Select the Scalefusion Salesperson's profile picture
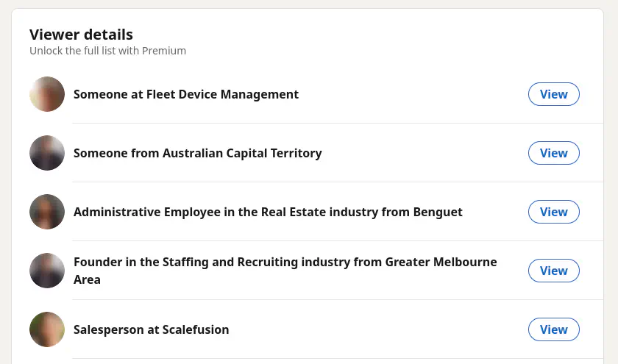This screenshot has width=618, height=364. (47, 329)
